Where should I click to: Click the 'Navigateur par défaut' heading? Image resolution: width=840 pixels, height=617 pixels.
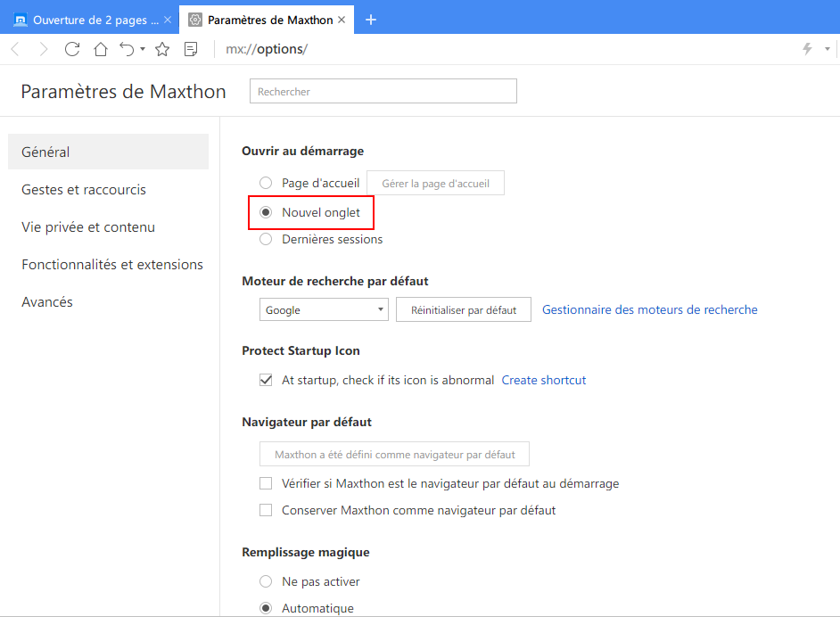pyautogui.click(x=307, y=422)
